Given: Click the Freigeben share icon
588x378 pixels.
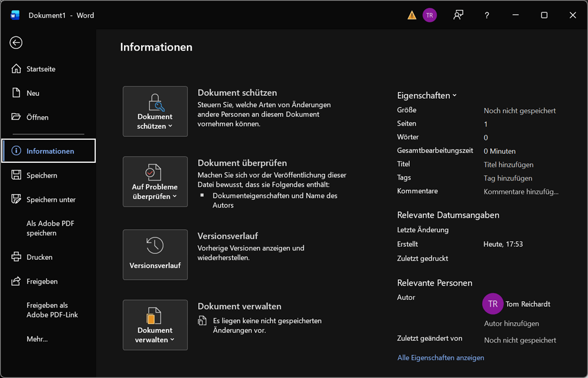Looking at the screenshot, I should tap(16, 281).
